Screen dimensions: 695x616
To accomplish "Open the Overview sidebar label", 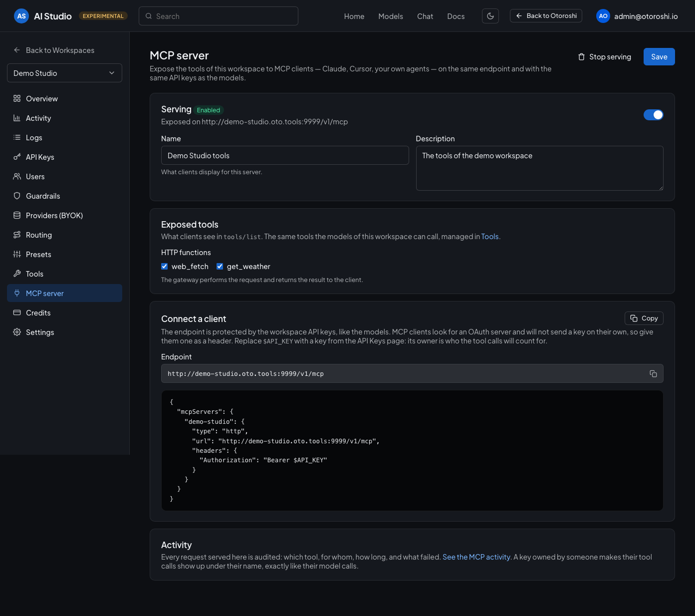I will point(42,98).
